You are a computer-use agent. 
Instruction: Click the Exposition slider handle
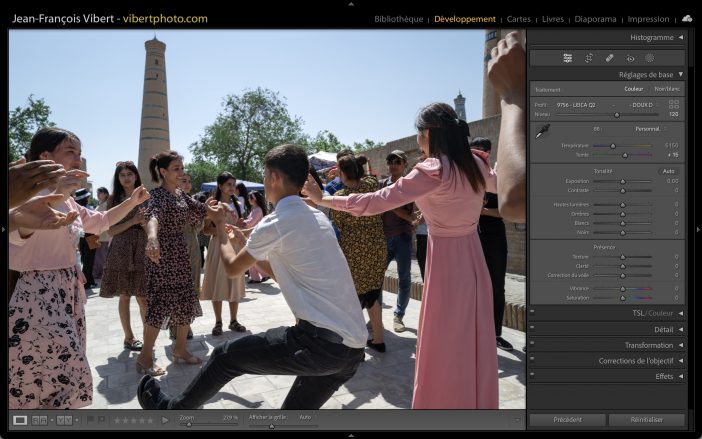click(622, 181)
